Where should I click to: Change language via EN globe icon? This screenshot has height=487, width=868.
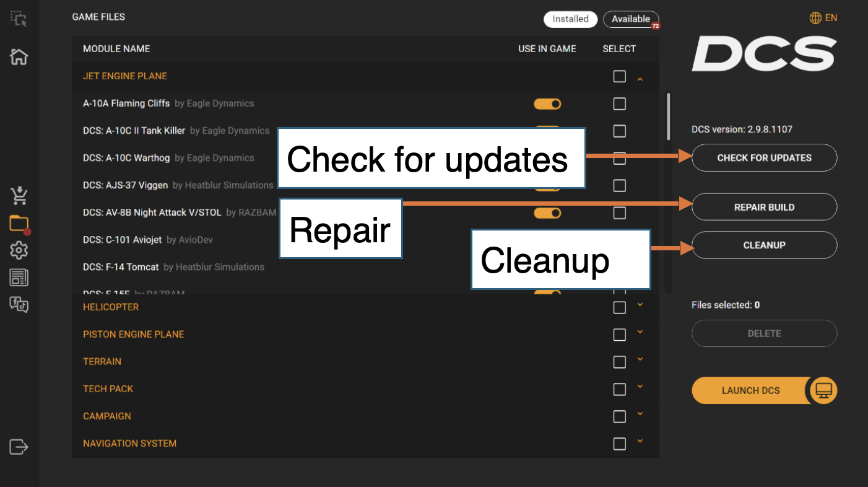click(823, 18)
